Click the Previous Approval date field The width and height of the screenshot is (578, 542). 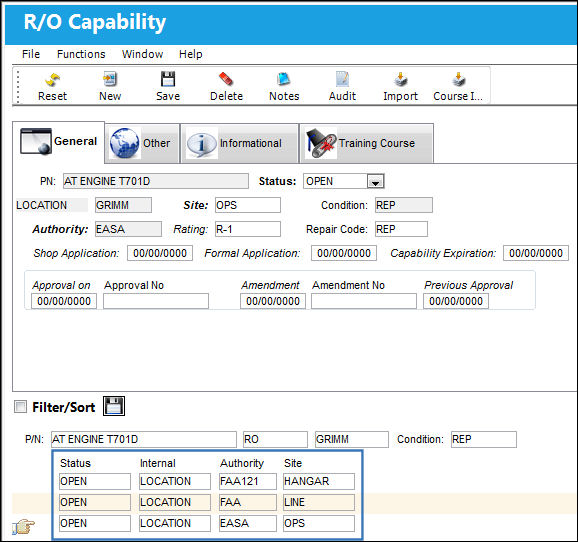(456, 301)
